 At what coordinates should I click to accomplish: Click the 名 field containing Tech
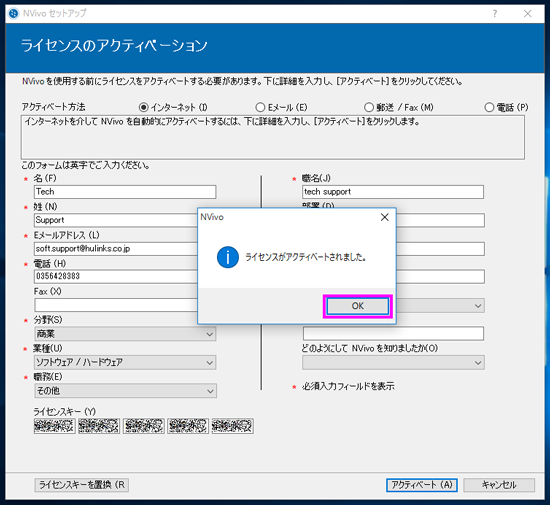(125, 192)
